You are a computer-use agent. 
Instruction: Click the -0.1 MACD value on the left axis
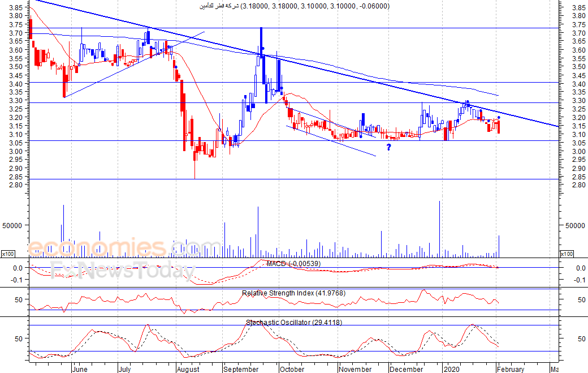click(x=18, y=280)
